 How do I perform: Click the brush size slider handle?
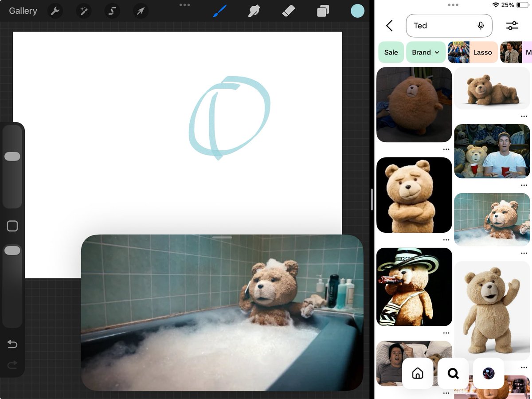pyautogui.click(x=12, y=156)
